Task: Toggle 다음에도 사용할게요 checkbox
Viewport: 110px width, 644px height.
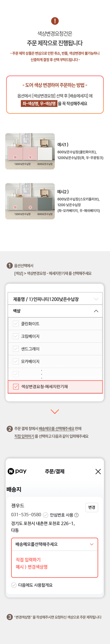Action: click(14, 585)
